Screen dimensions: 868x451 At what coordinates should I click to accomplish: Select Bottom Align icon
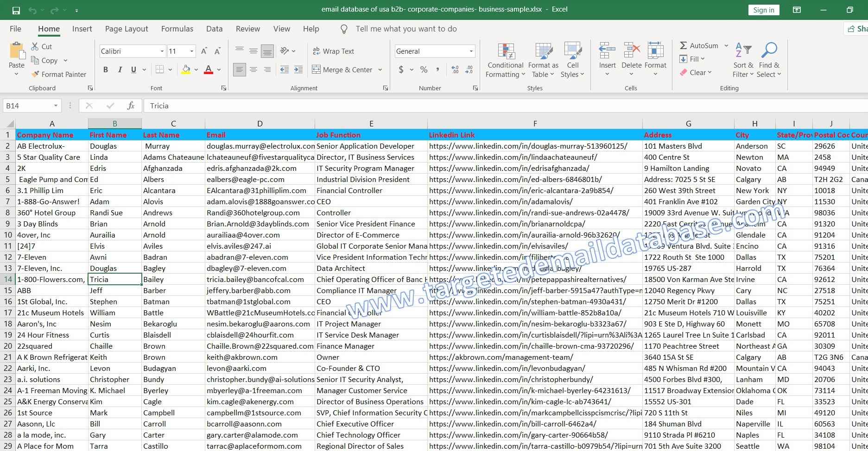(x=267, y=51)
